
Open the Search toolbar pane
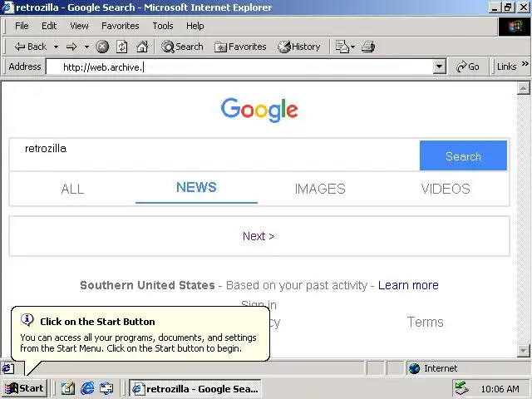click(182, 47)
